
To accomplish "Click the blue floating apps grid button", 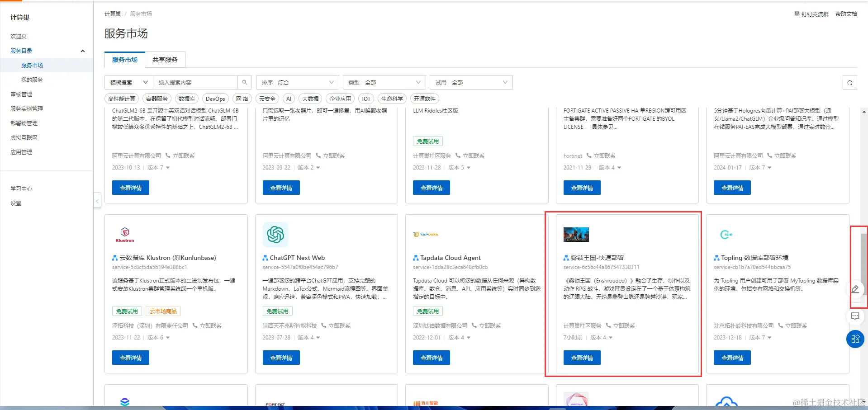I will point(855,339).
